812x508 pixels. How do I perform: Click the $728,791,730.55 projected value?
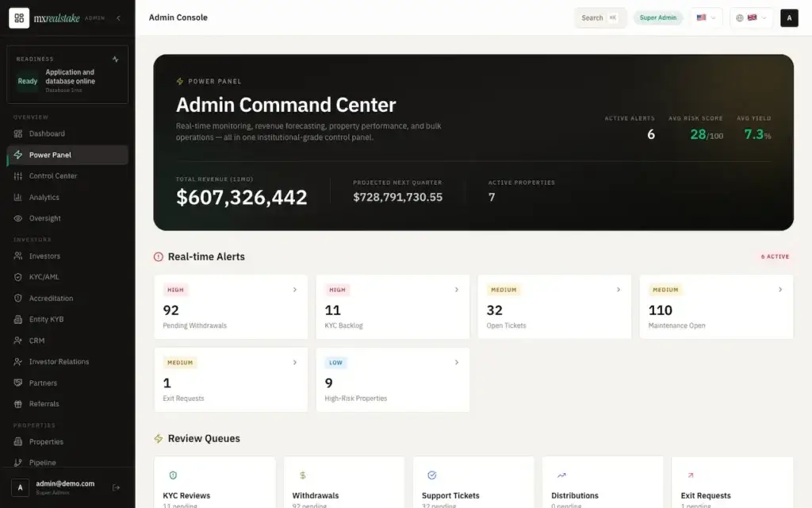tap(398, 197)
